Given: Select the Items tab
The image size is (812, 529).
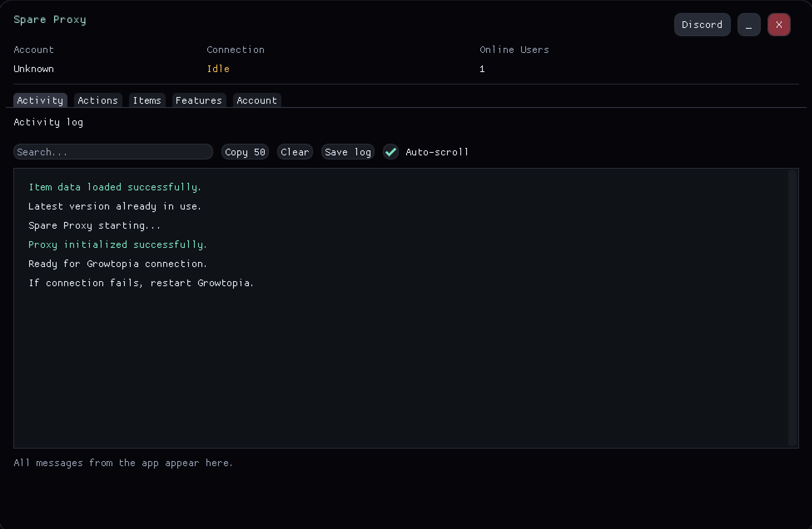Looking at the screenshot, I should click(147, 100).
